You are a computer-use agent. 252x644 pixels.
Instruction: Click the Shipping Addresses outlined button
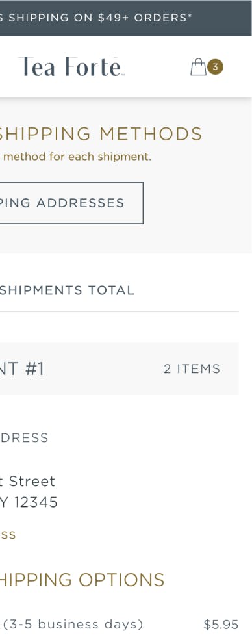[x=71, y=203]
